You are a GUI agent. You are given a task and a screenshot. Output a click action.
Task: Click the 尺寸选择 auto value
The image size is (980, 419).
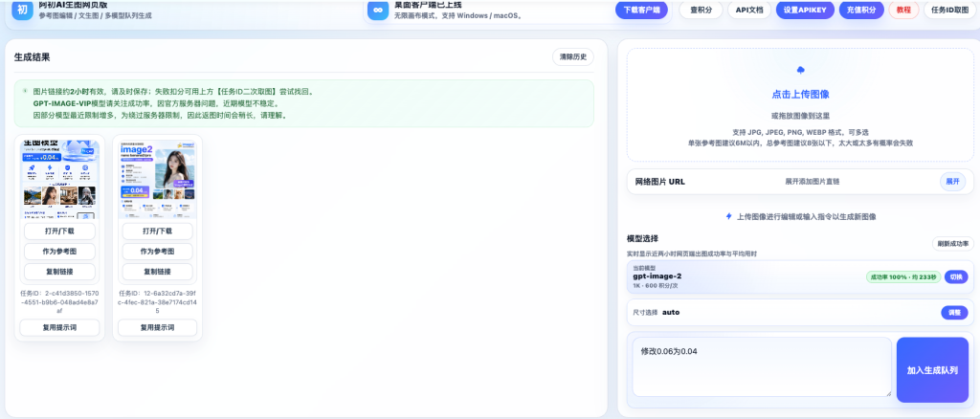(671, 312)
